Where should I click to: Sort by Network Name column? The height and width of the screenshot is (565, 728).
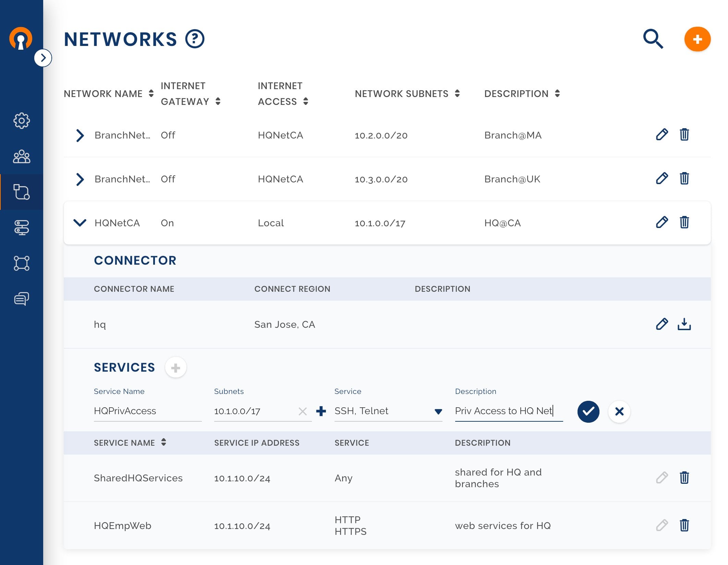pos(151,94)
